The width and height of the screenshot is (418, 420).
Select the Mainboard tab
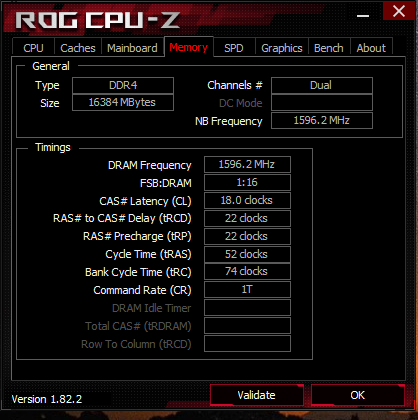point(132,48)
